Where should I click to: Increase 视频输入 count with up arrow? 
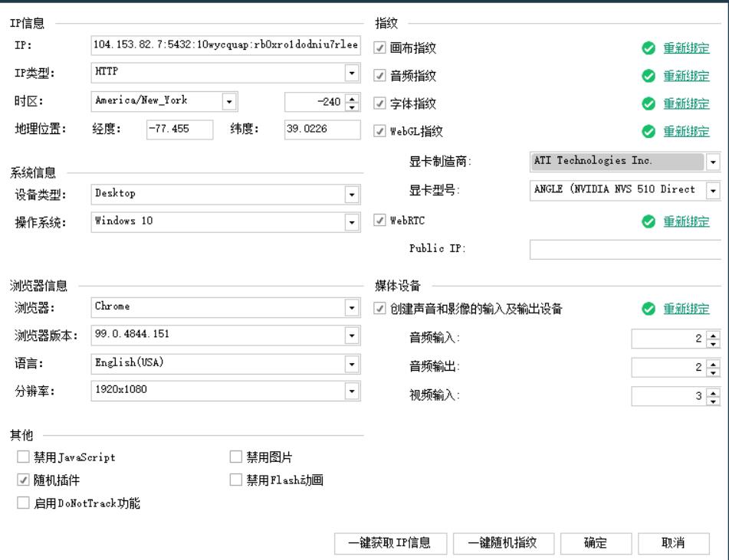tap(713, 392)
